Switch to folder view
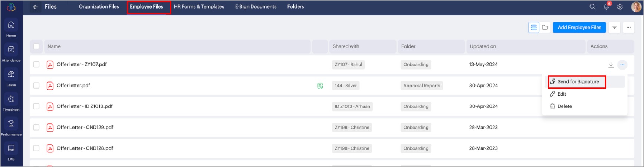644x167 pixels. point(545,27)
